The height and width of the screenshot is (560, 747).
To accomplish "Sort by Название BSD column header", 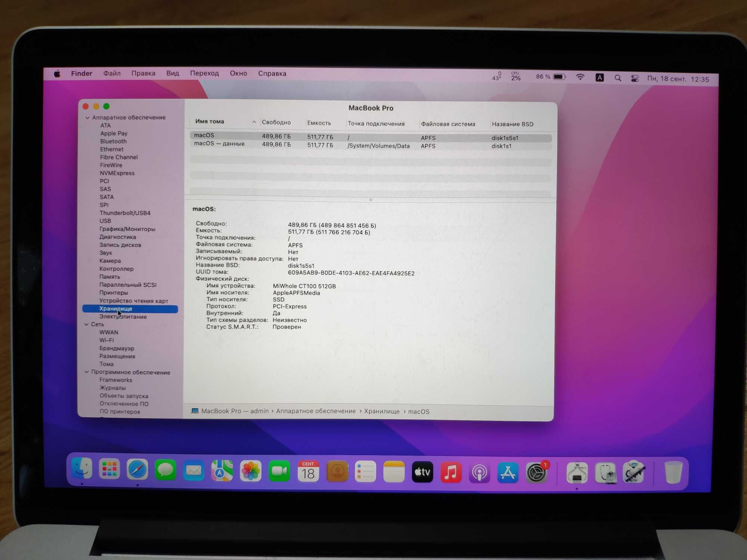I will pyautogui.click(x=512, y=124).
